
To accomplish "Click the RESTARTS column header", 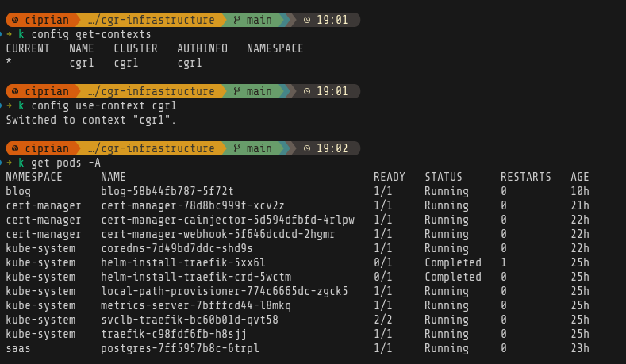I will click(526, 177).
